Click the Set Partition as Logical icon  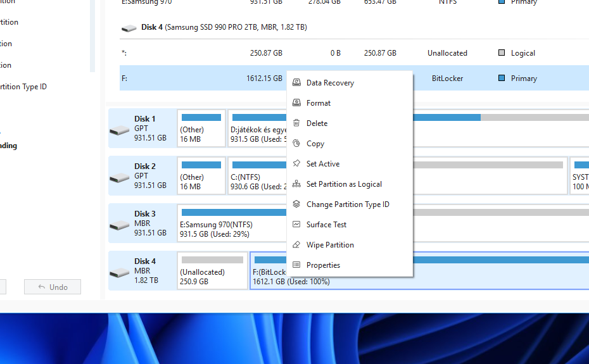tap(296, 184)
